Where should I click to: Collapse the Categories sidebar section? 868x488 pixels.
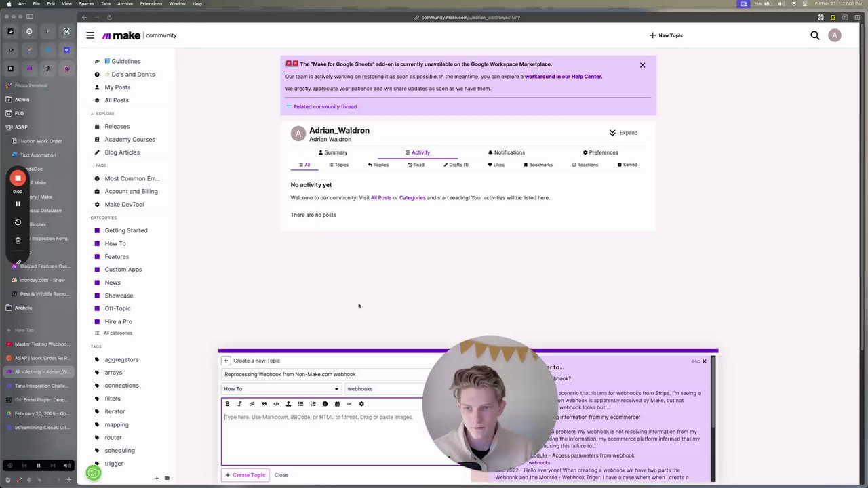tap(104, 218)
